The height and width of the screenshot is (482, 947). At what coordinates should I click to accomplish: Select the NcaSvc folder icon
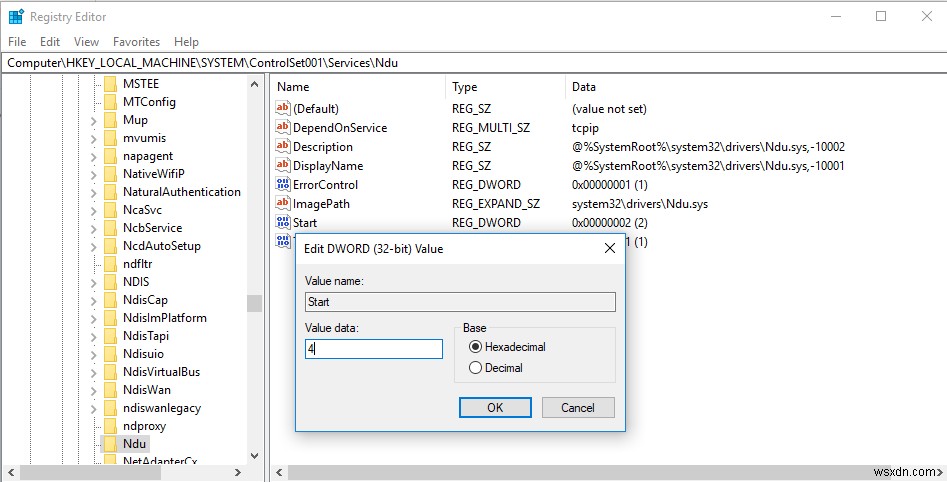coord(110,210)
